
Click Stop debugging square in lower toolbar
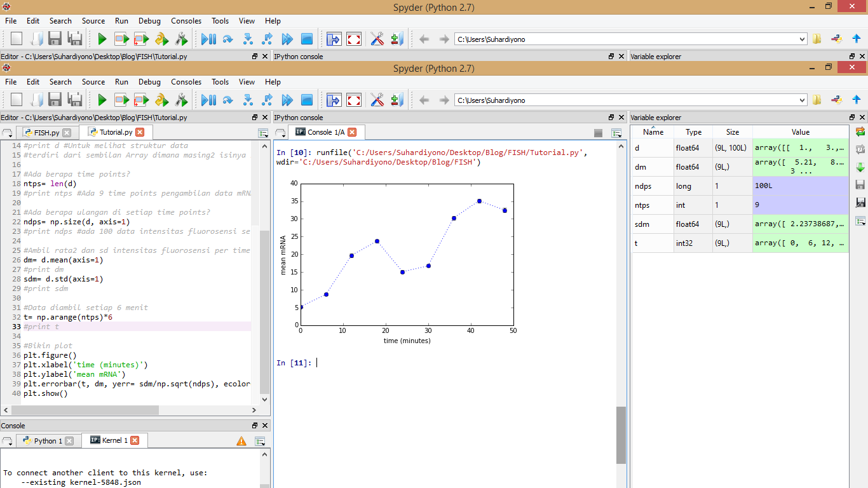307,100
